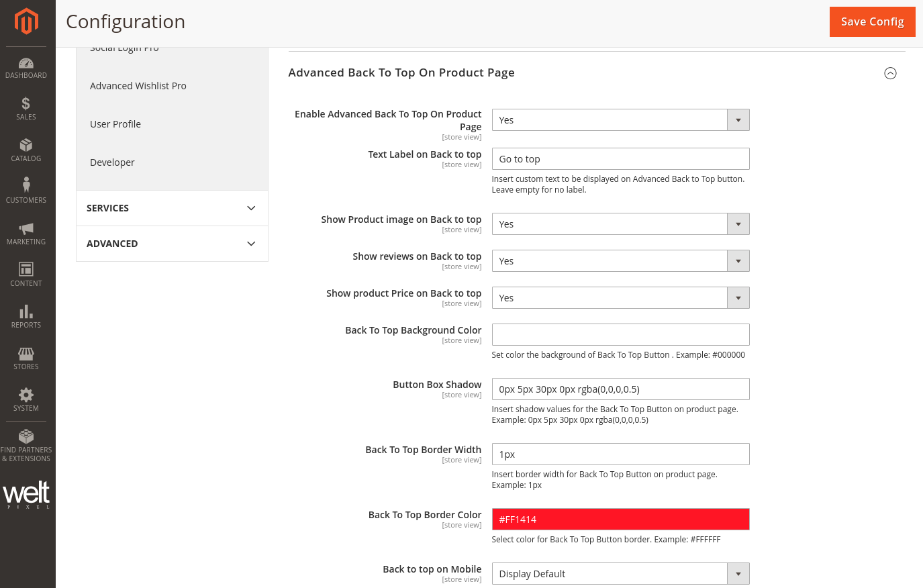The image size is (923, 588).
Task: Open the Catalog sidebar menu
Action: point(26,150)
